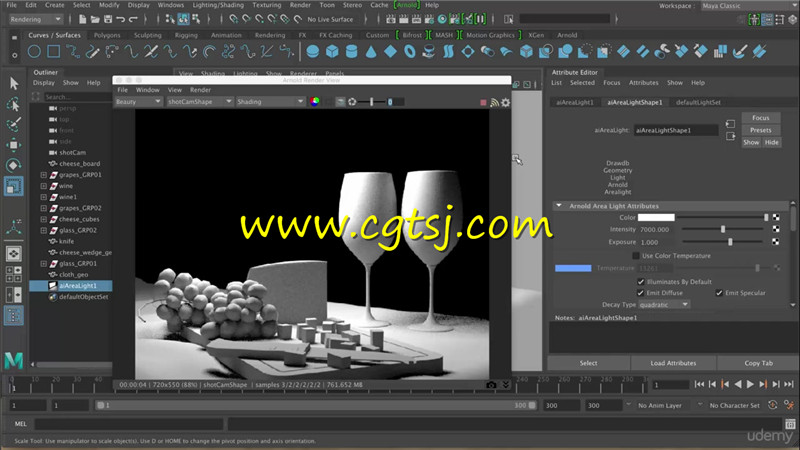
Task: Open the Lighting/Shading menu
Action: pyautogui.click(x=218, y=5)
